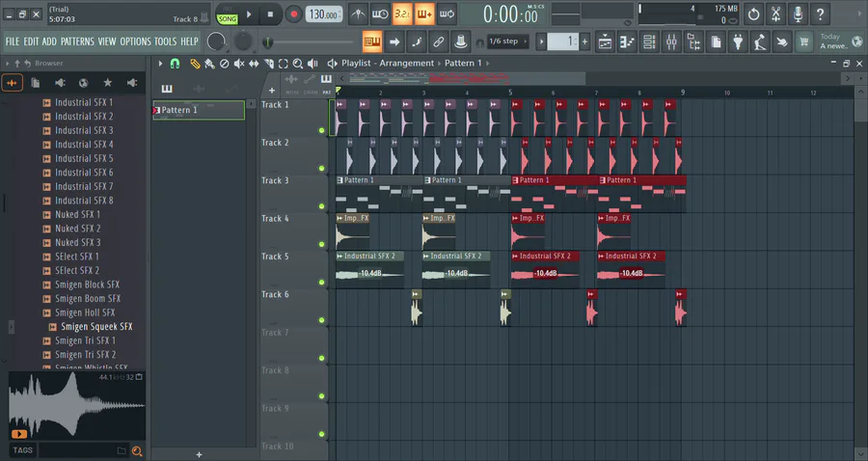Open the ADD menu
The height and width of the screenshot is (461, 868).
pyautogui.click(x=49, y=41)
